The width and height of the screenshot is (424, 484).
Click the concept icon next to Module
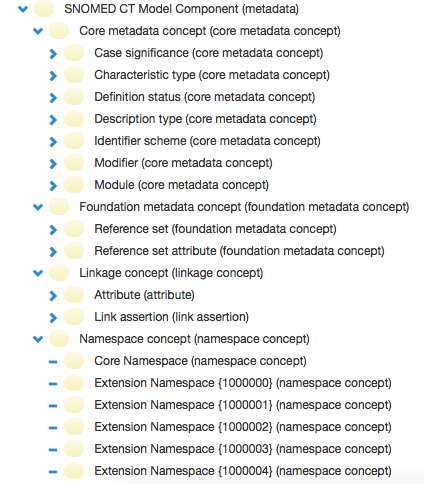[x=74, y=185]
